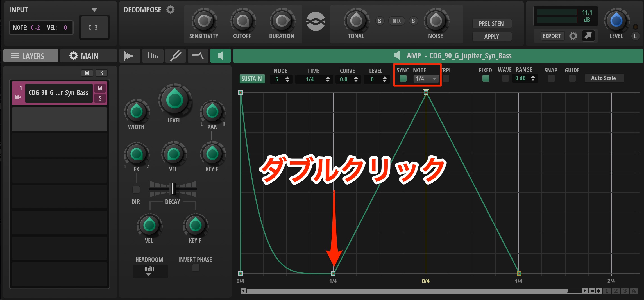Open the step bars page icon
Viewport: 644px width, 300px height.
pyautogui.click(x=153, y=56)
